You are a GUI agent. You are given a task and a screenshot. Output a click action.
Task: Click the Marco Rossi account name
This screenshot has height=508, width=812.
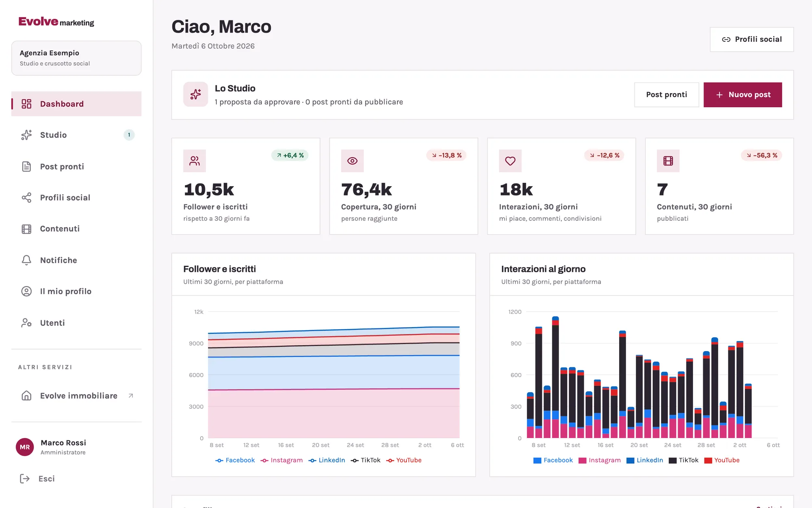pyautogui.click(x=63, y=443)
